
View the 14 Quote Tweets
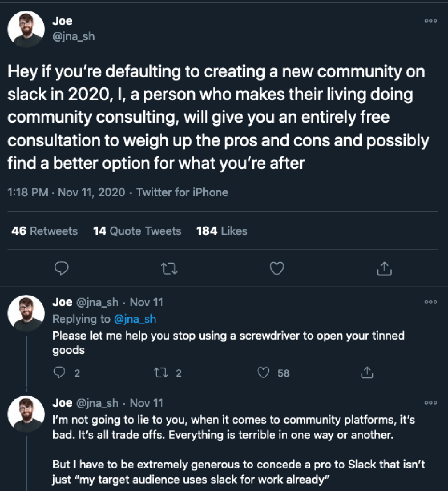[x=137, y=231]
